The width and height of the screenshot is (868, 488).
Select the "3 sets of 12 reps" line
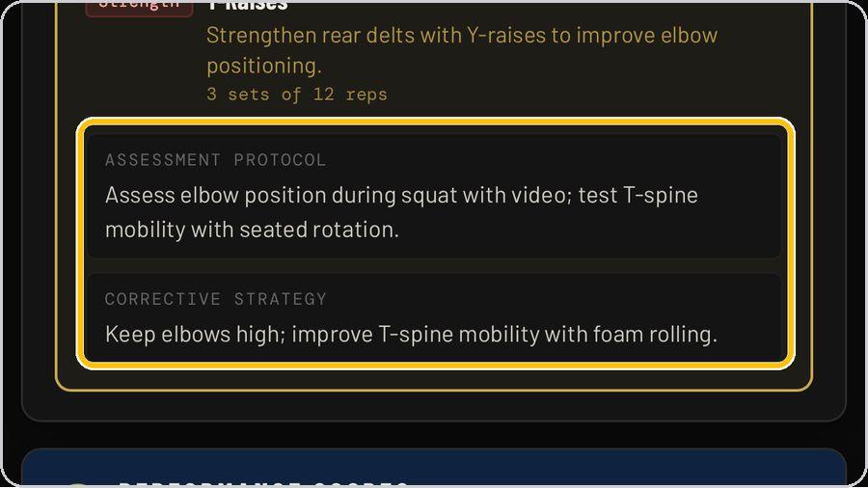[x=297, y=95]
